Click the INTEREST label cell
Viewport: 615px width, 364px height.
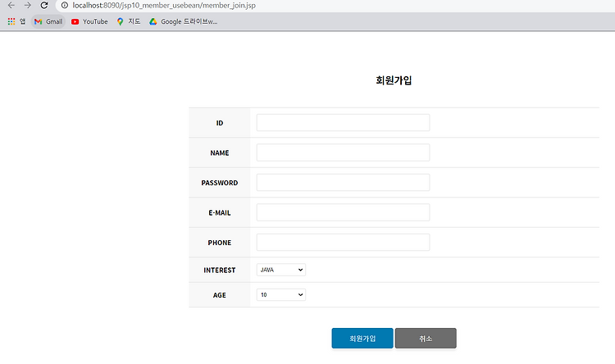[220, 270]
